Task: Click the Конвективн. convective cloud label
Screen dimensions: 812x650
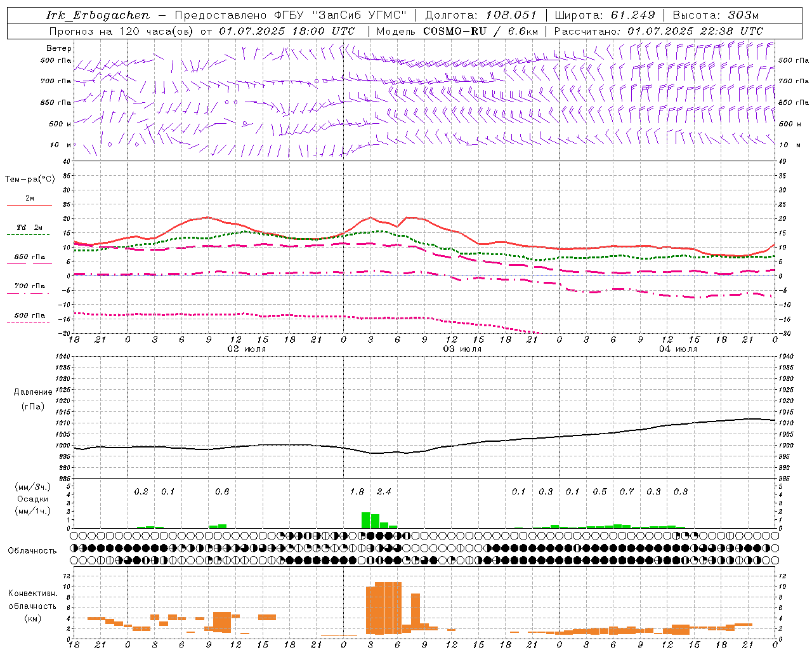Action: (x=32, y=594)
